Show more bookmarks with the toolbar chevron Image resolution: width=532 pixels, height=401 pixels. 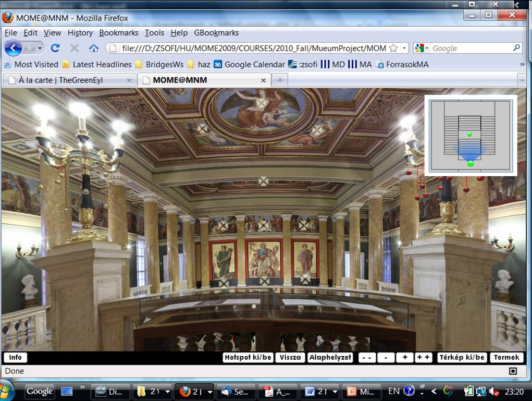(x=522, y=65)
